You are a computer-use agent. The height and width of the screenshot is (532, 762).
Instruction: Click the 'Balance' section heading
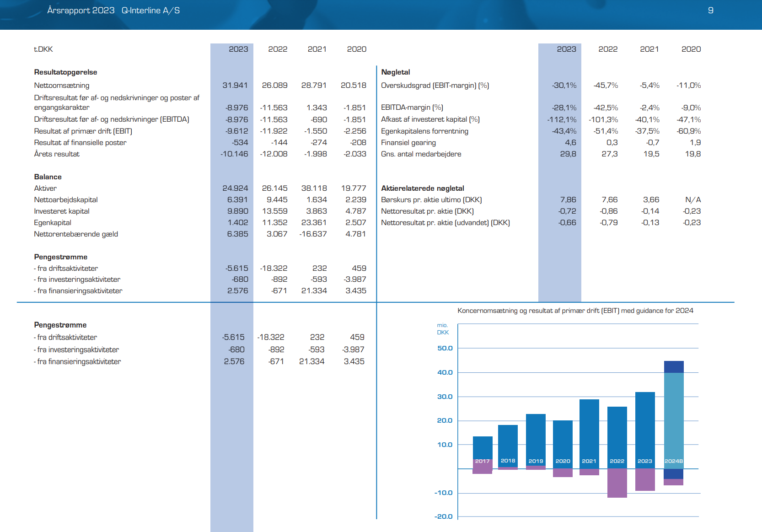(48, 177)
